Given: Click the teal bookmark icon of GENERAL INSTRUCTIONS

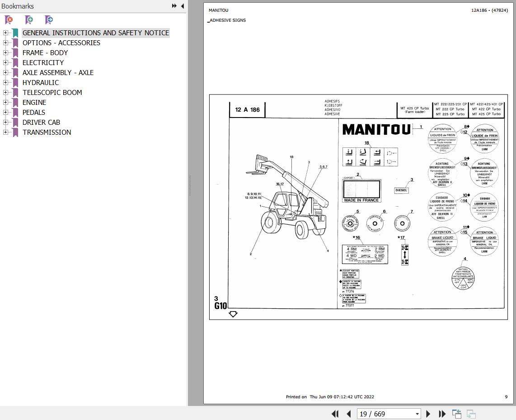Looking at the screenshot, I should click(15, 33).
